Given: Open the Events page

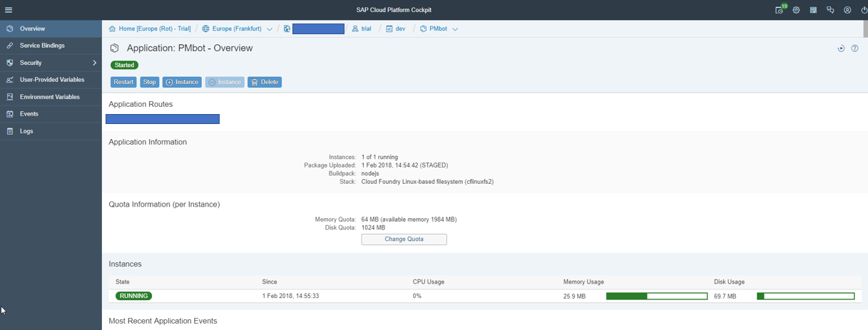Looking at the screenshot, I should [51, 114].
